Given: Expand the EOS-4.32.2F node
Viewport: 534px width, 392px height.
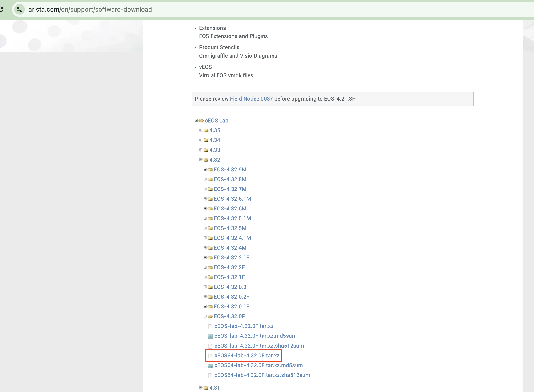Looking at the screenshot, I should 205,267.
